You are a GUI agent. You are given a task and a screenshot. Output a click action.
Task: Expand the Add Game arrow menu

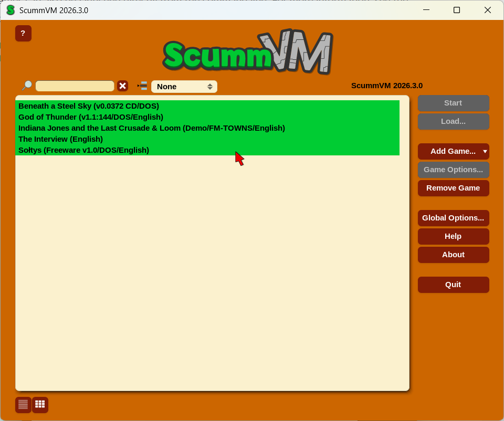485,151
